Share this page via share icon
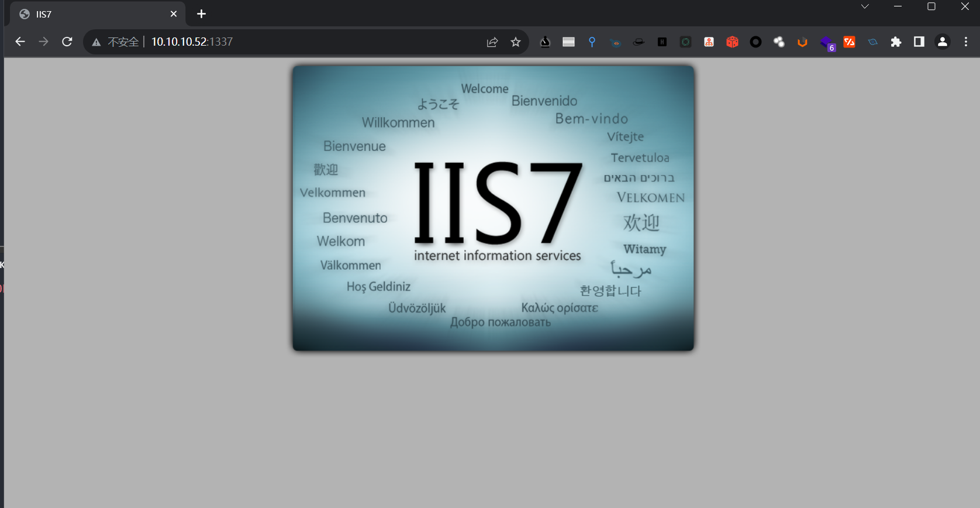Image resolution: width=980 pixels, height=508 pixels. tap(492, 42)
